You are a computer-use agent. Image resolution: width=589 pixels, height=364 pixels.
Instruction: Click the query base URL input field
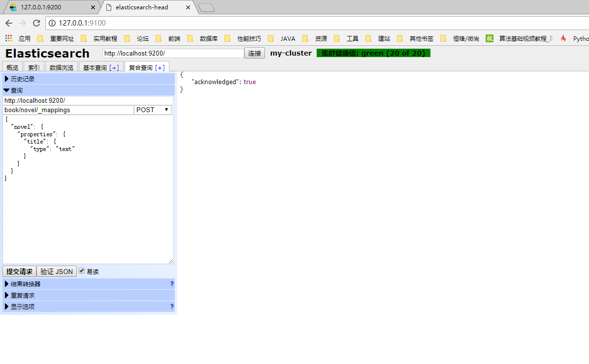pyautogui.click(x=88, y=100)
